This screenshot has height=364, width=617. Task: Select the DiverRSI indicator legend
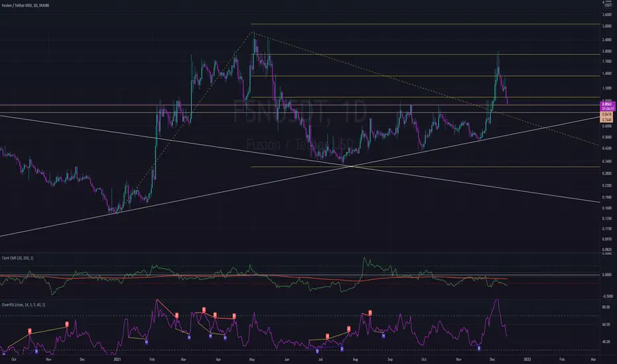point(24,304)
